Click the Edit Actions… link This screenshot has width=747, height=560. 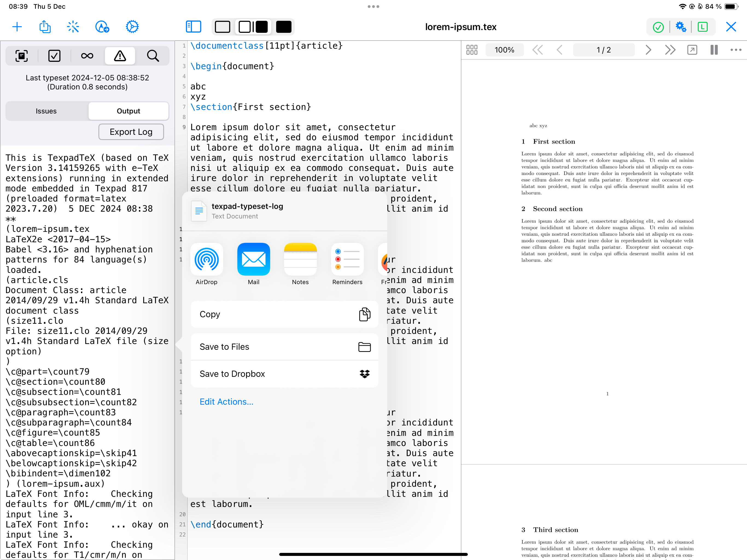coord(226,402)
